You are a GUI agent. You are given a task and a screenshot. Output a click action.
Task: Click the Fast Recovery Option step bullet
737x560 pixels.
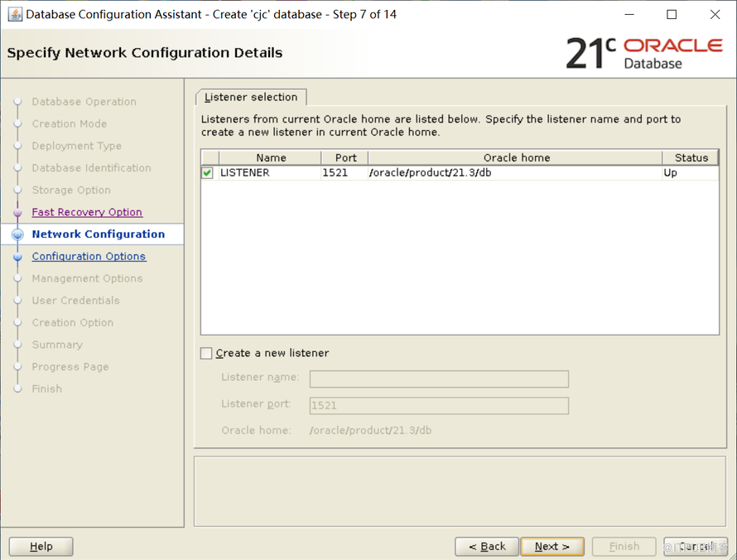point(17,213)
